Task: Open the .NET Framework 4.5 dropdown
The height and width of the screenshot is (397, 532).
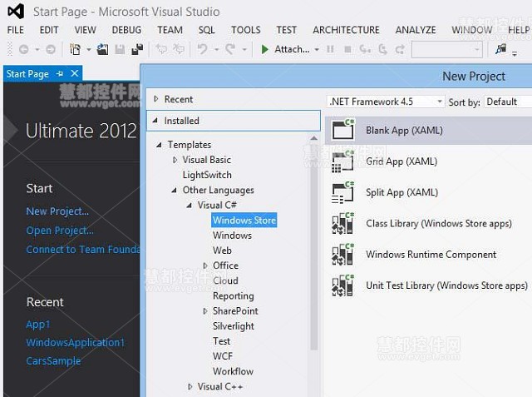Action: pyautogui.click(x=386, y=102)
